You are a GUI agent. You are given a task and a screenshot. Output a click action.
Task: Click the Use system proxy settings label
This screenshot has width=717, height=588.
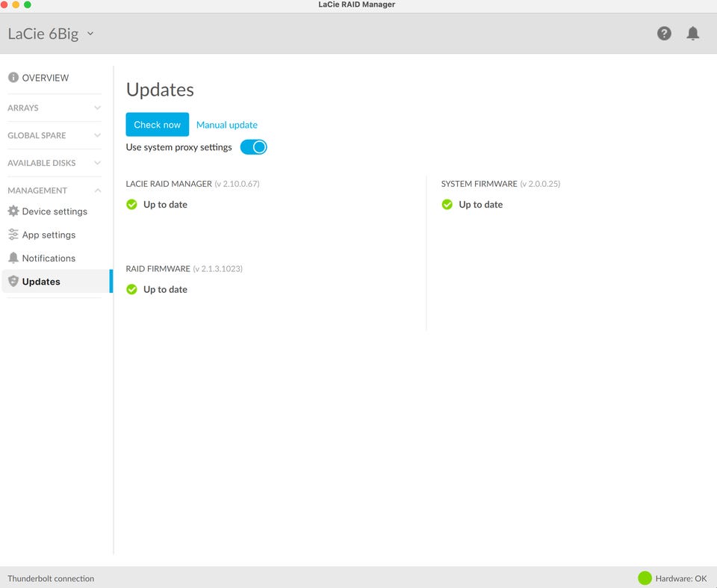pyautogui.click(x=179, y=147)
